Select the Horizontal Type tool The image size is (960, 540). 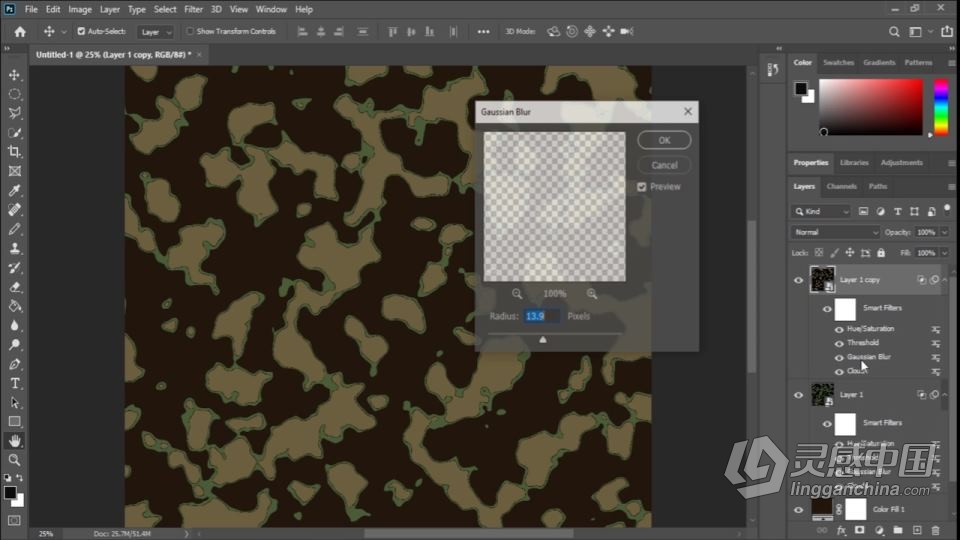point(15,383)
